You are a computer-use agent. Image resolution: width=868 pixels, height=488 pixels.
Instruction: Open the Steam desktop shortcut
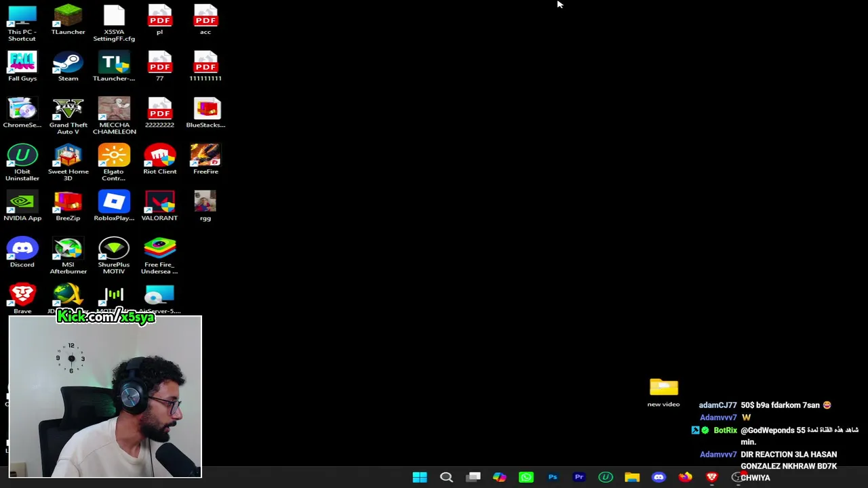68,66
